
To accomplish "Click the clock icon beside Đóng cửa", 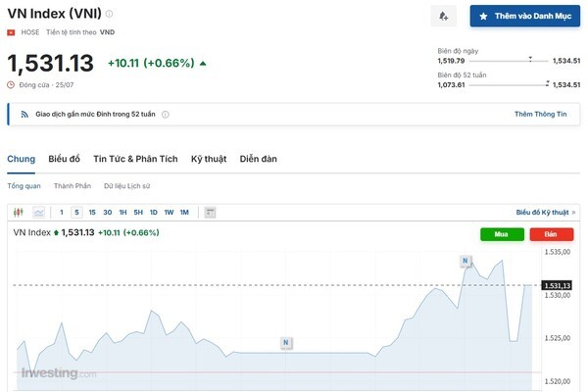I will click(11, 85).
